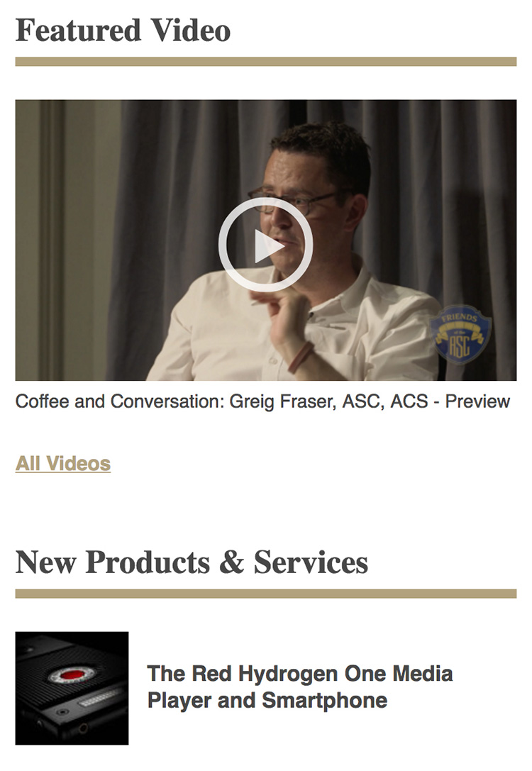Click the white triangle inside the play circle
This screenshot has height=771, width=532.
(268, 245)
